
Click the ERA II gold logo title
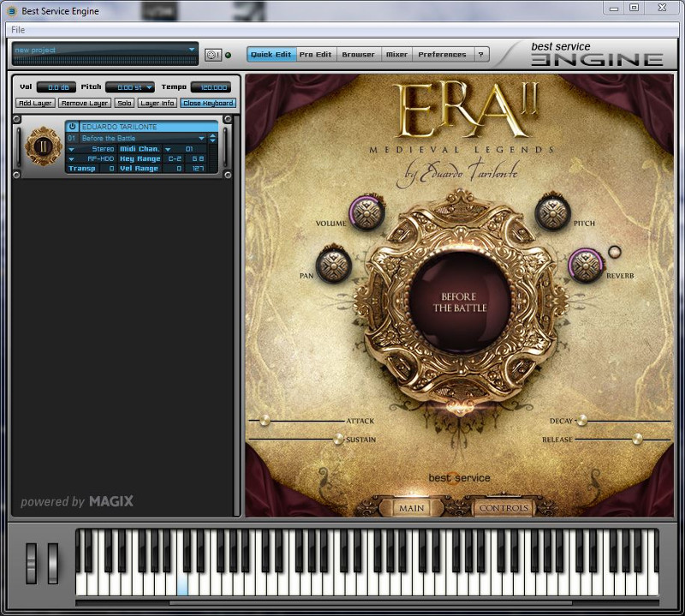coord(467,111)
